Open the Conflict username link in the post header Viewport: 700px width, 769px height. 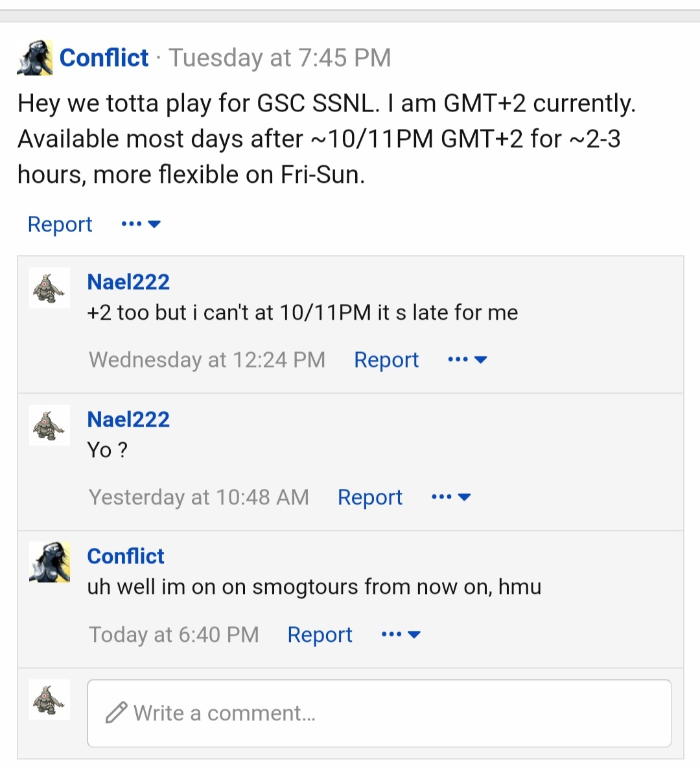(104, 58)
